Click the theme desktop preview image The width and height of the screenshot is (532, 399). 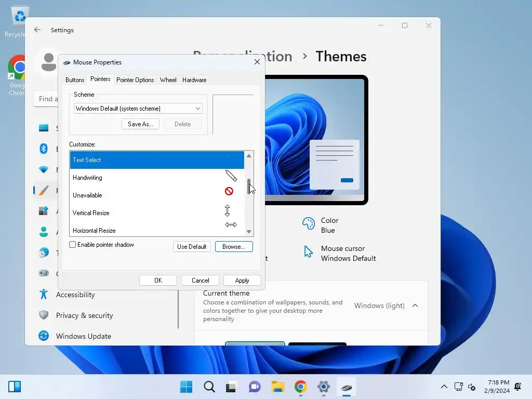(314, 139)
